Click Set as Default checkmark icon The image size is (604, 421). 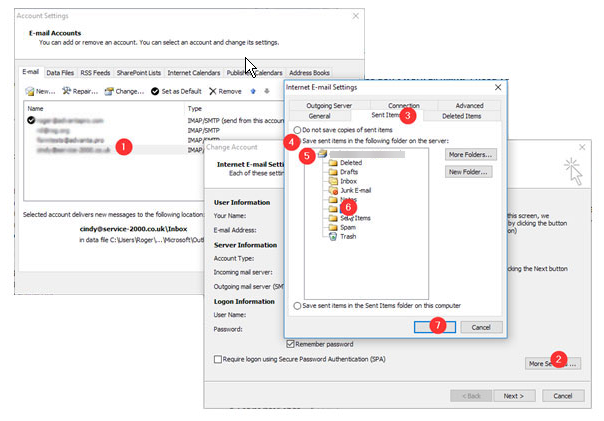[x=155, y=91]
